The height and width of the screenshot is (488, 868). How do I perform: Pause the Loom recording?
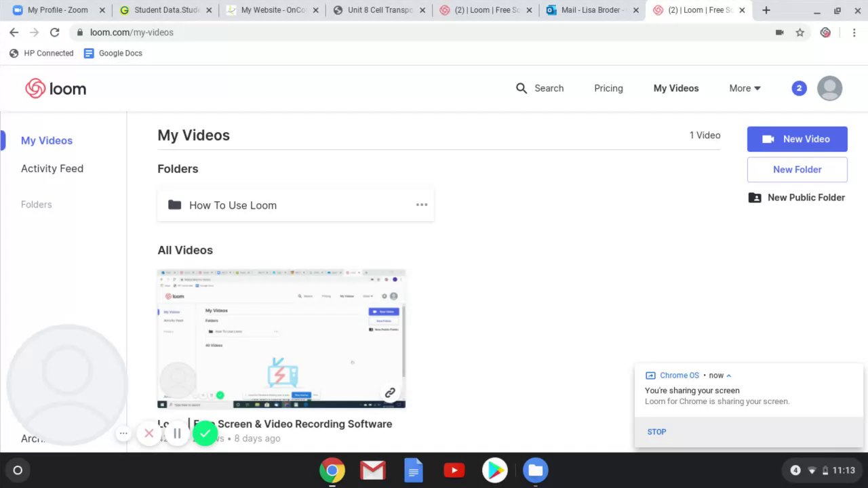coord(177,433)
